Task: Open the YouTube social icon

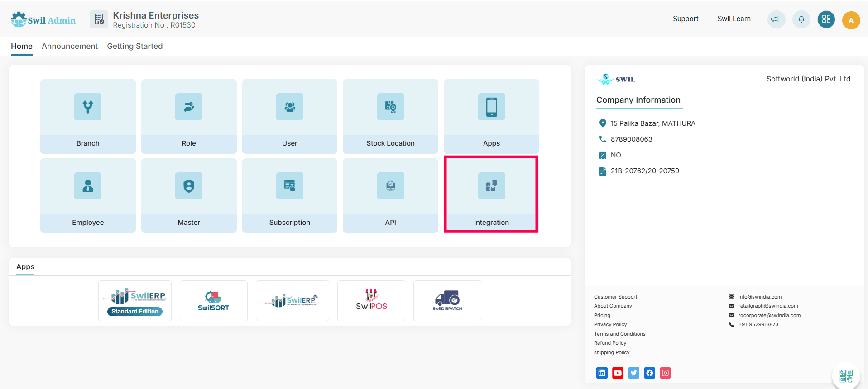Action: 618,373
